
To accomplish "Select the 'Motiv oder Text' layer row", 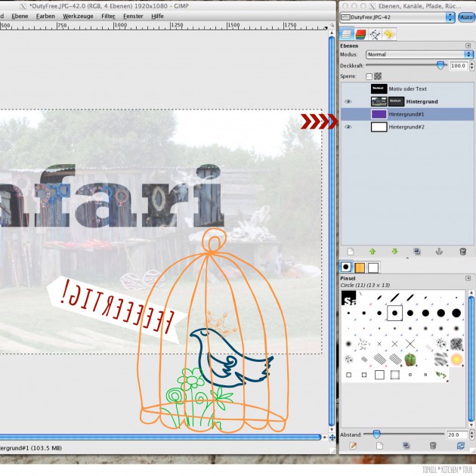I will tap(407, 88).
